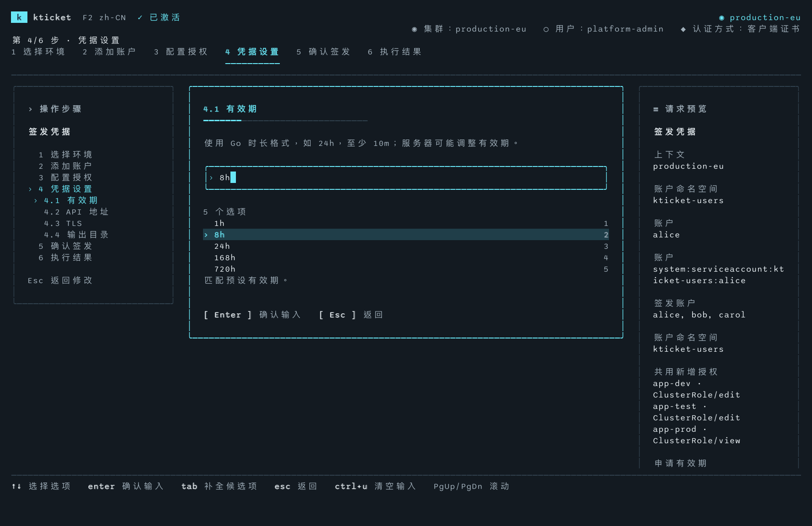This screenshot has width=812, height=526.
Task: Open sub-step 4.1 有效期 in sidebar
Action: point(66,200)
